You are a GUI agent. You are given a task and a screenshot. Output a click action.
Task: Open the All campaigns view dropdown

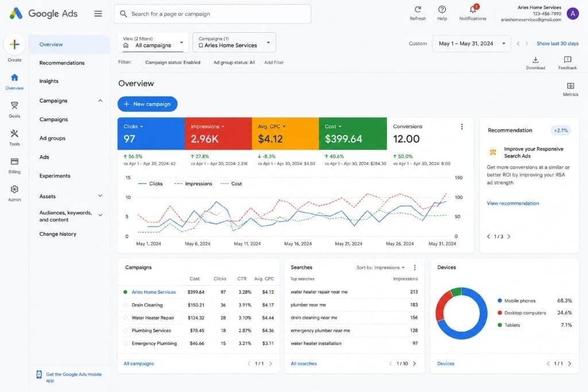pyautogui.click(x=153, y=43)
